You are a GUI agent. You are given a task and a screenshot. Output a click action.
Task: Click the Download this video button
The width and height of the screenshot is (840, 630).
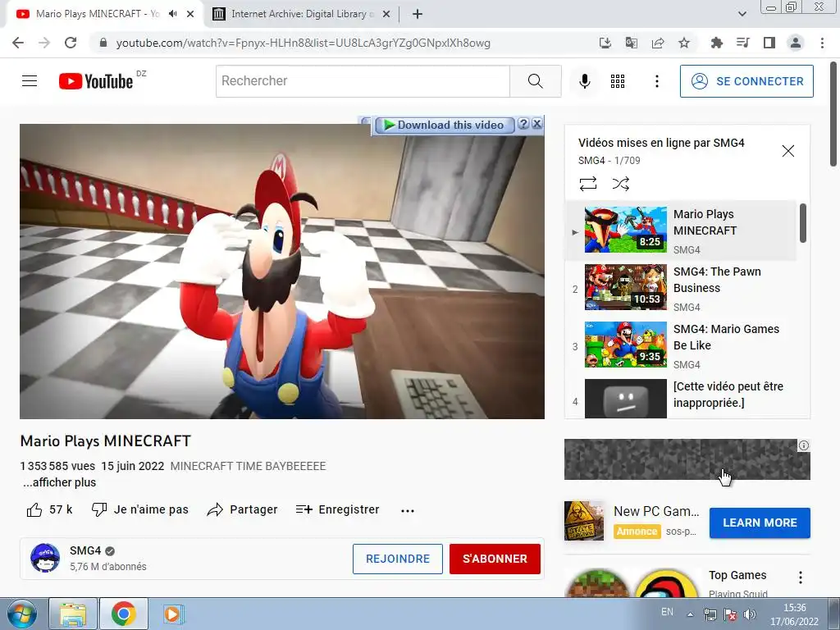point(445,125)
